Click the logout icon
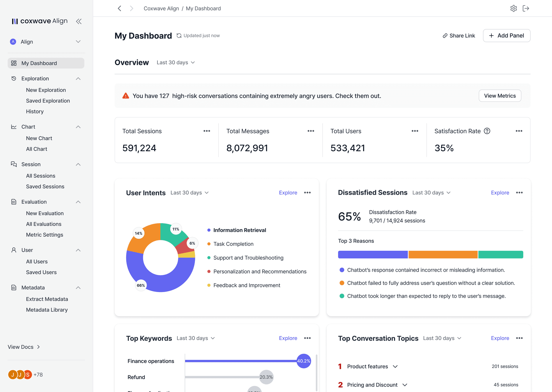 [526, 8]
